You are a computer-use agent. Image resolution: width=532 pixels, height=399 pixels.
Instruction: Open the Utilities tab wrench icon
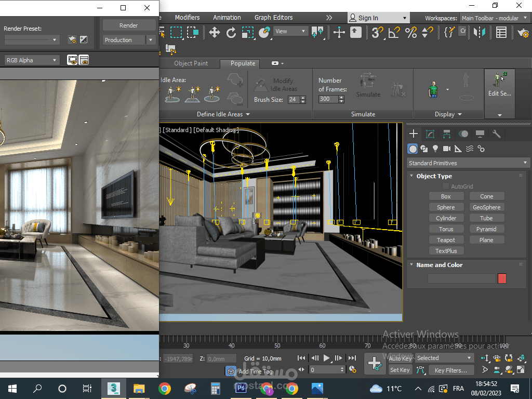(496, 134)
